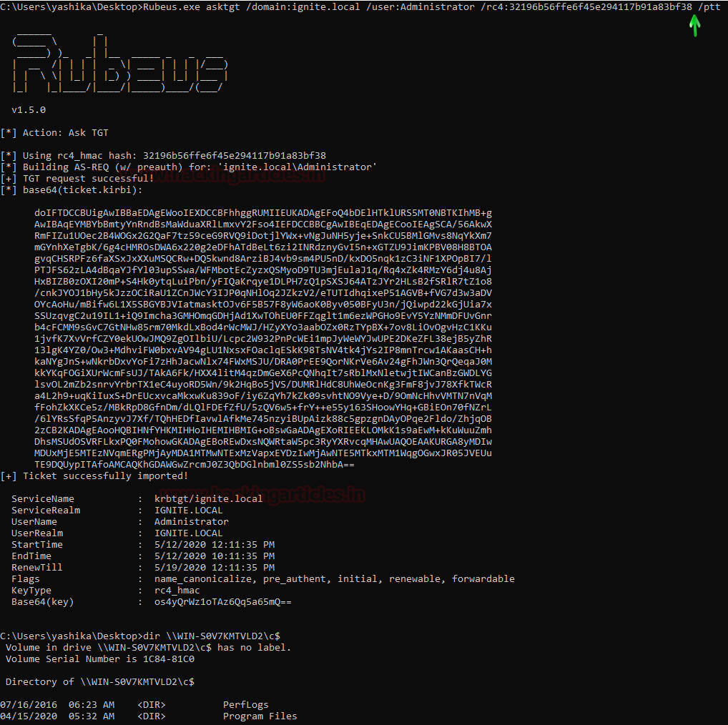Click the 'Building AS-REQ (w/ preauth)' line
The image size is (728, 725).
click(x=189, y=167)
